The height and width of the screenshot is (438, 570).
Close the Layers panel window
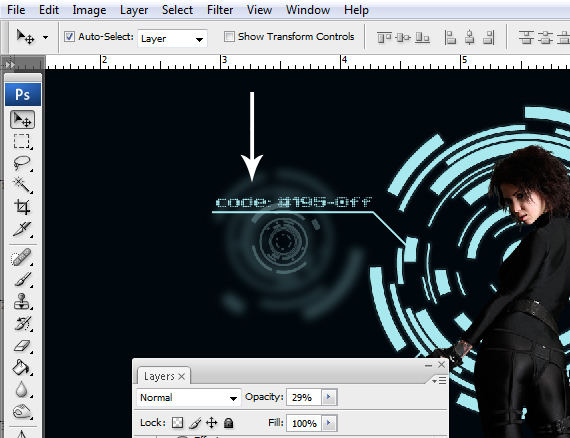(x=441, y=365)
